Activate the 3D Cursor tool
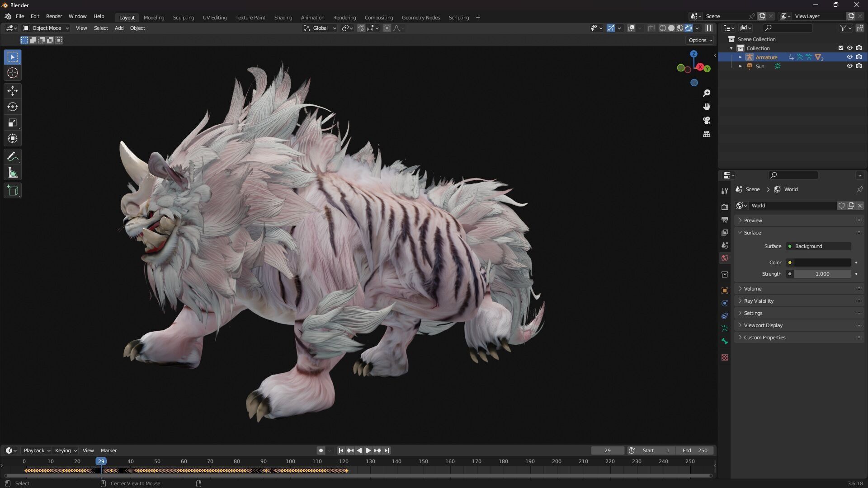Screen dimensions: 868x488 tap(13, 73)
